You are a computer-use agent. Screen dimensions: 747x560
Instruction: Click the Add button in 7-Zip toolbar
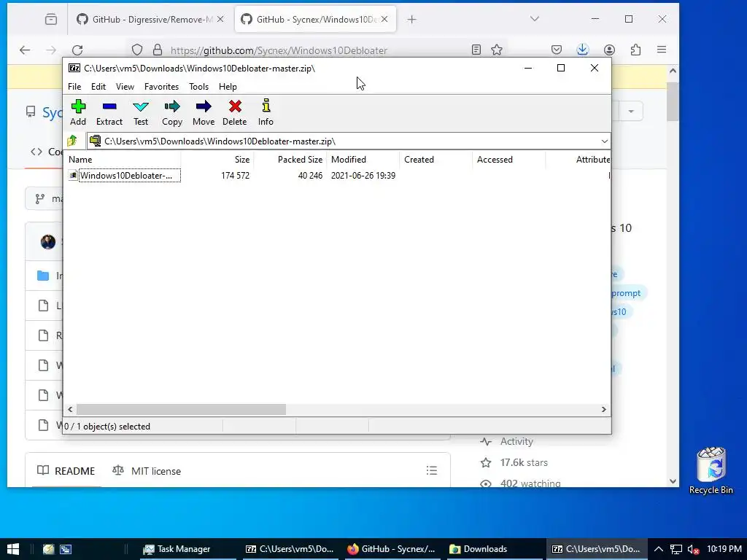click(78, 113)
